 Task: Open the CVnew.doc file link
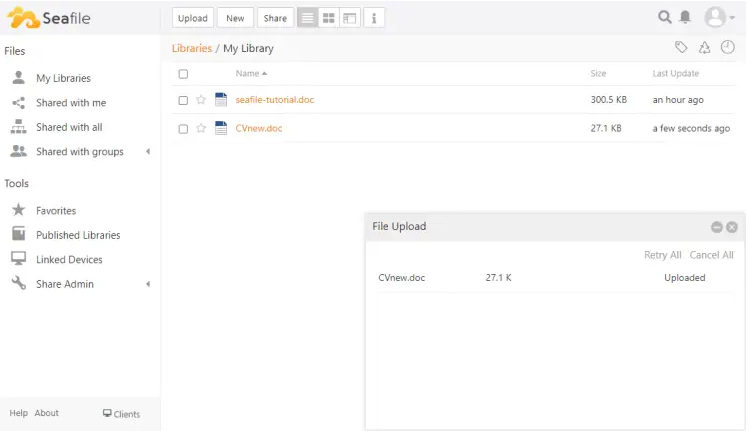click(259, 128)
